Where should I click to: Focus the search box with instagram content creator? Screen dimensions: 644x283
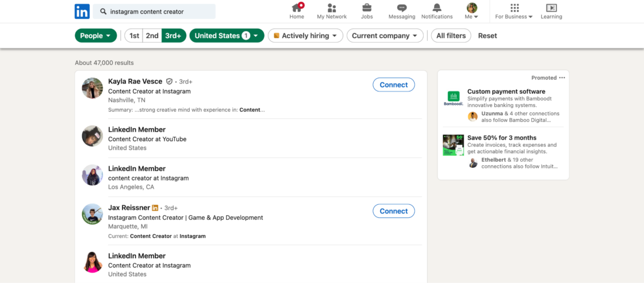pyautogui.click(x=154, y=12)
